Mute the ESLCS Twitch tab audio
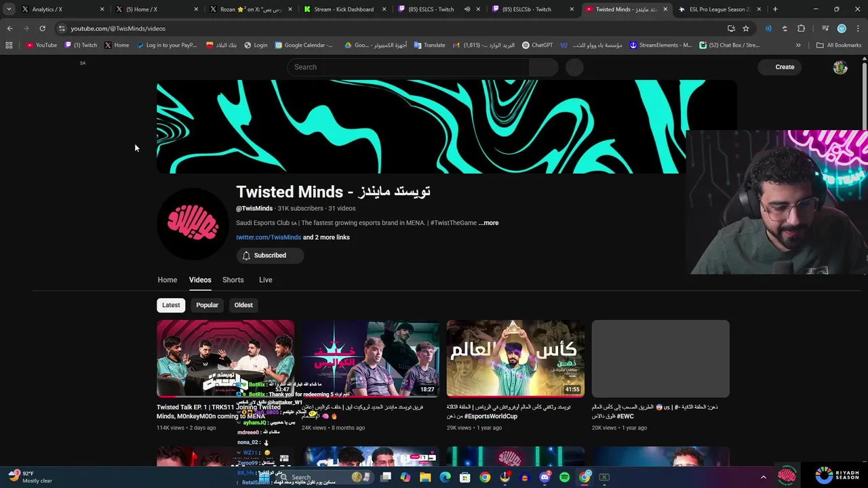The width and height of the screenshot is (868, 488). [x=467, y=9]
